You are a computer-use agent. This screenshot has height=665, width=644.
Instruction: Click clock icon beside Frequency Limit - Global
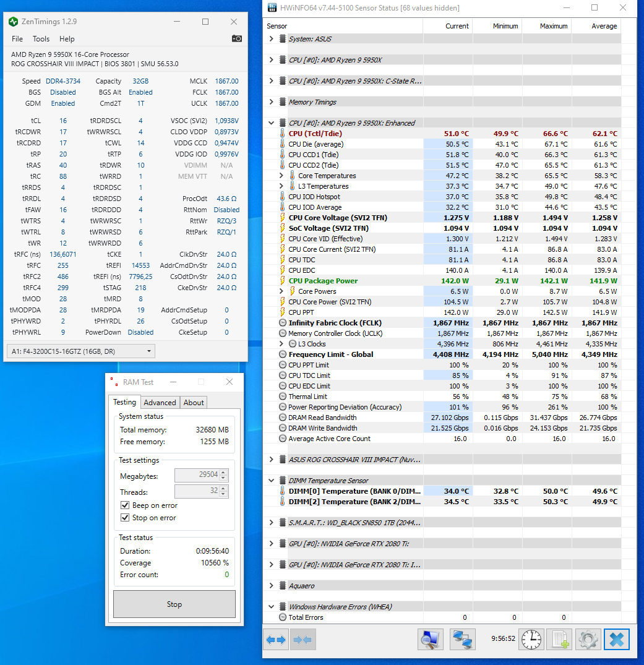pos(283,354)
